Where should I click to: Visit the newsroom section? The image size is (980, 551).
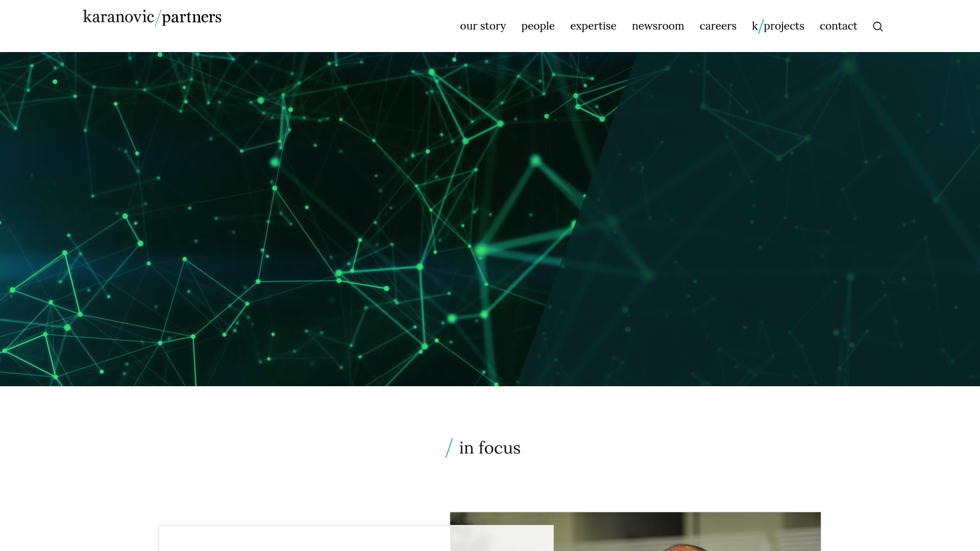[x=658, y=26]
